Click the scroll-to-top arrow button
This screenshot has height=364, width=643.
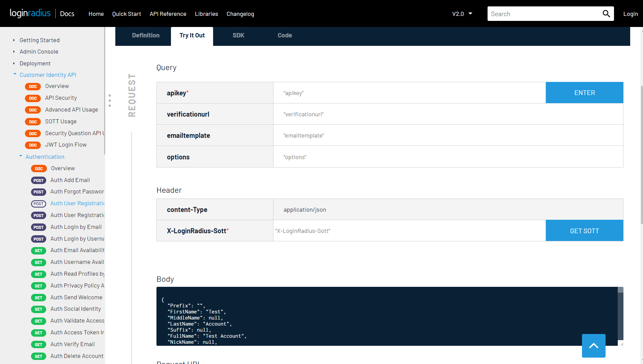[x=593, y=346]
